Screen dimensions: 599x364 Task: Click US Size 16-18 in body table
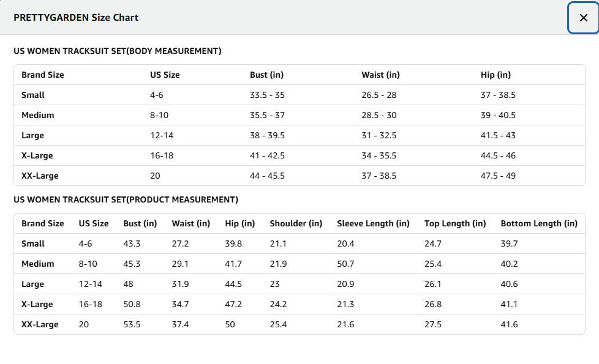162,155
